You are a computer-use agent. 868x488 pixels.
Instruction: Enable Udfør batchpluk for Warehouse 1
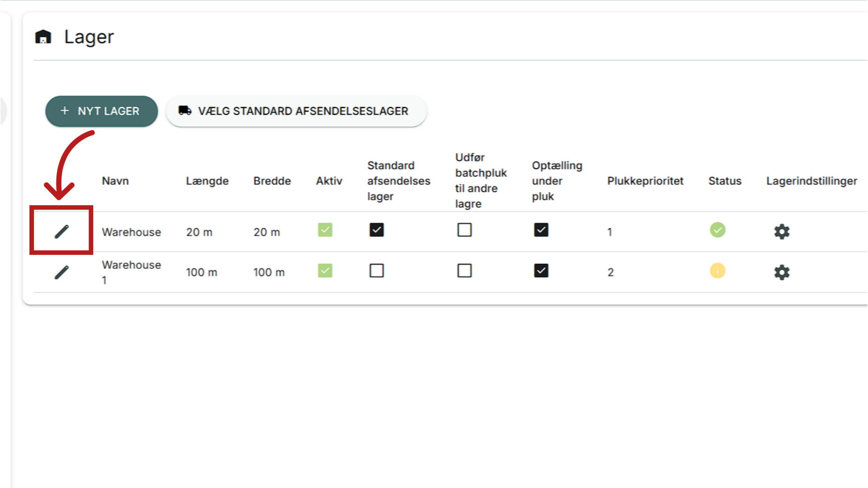pos(464,271)
